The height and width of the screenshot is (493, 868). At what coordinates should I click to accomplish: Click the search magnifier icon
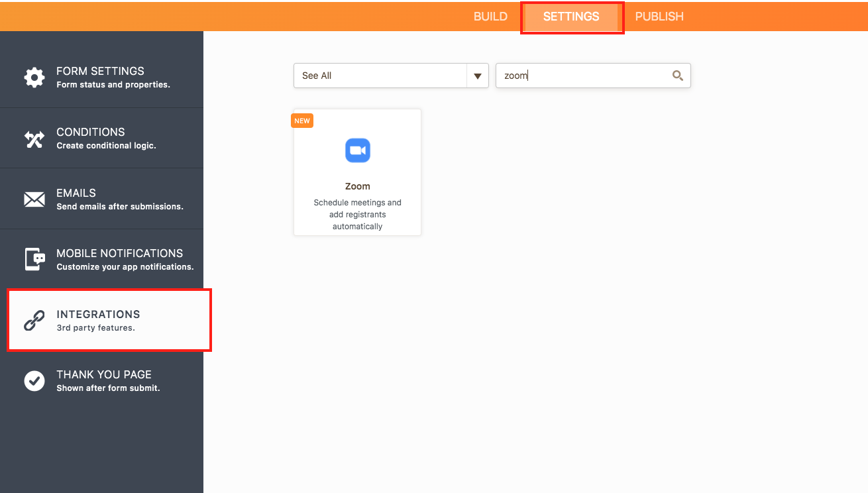(678, 76)
